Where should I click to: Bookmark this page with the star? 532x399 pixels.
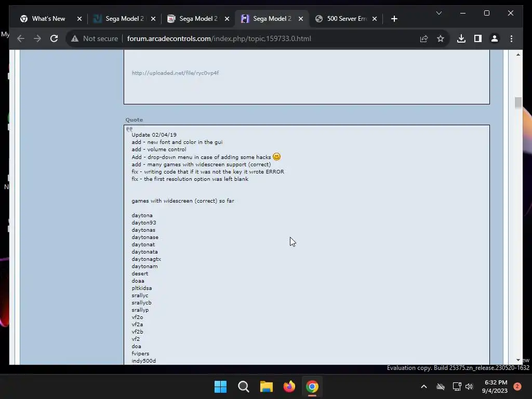(441, 38)
